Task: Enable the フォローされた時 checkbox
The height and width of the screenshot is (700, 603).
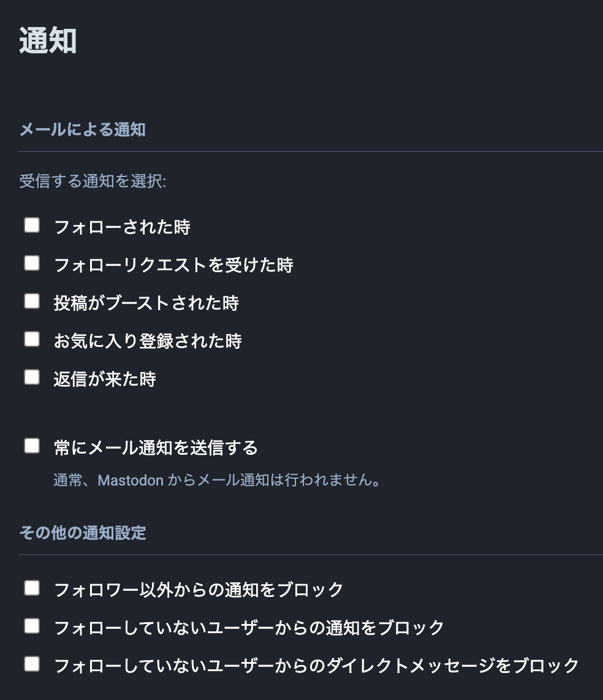Action: tap(32, 226)
